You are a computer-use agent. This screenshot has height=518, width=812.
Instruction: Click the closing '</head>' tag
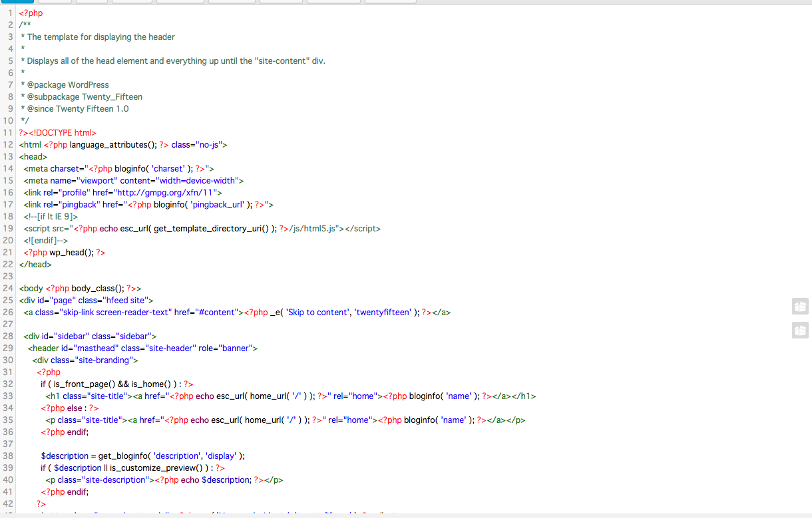(x=35, y=265)
